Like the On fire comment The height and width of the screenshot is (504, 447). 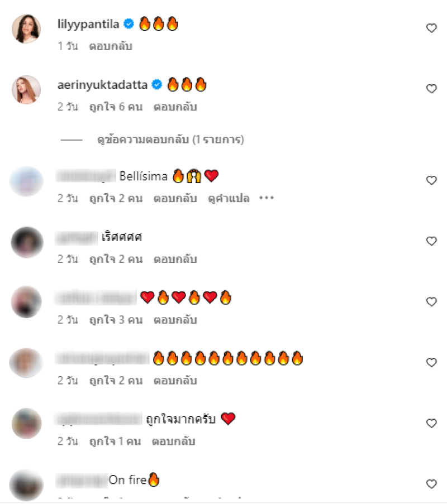click(x=431, y=484)
